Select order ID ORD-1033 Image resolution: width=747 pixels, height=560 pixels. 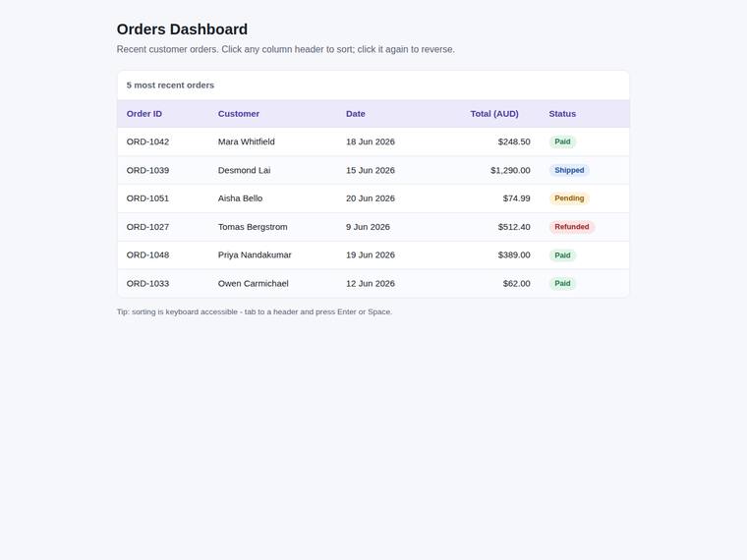[147, 284]
